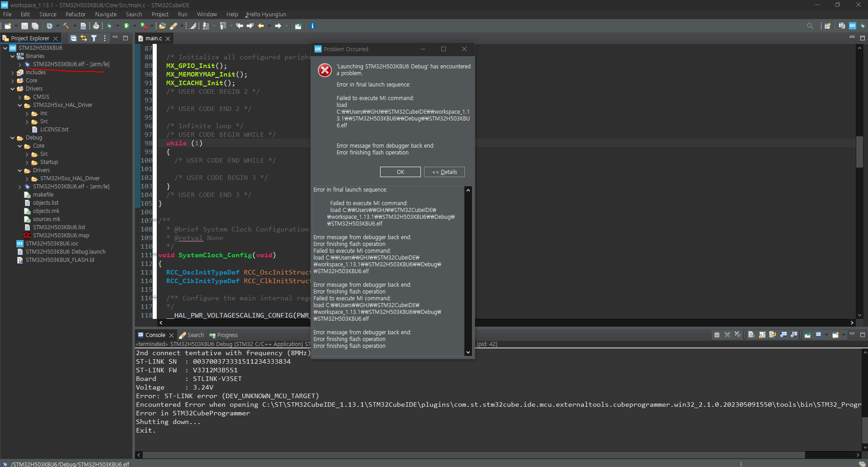Click the Debug bug icon in toolbar
868x467 pixels.
pyautogui.click(x=109, y=26)
